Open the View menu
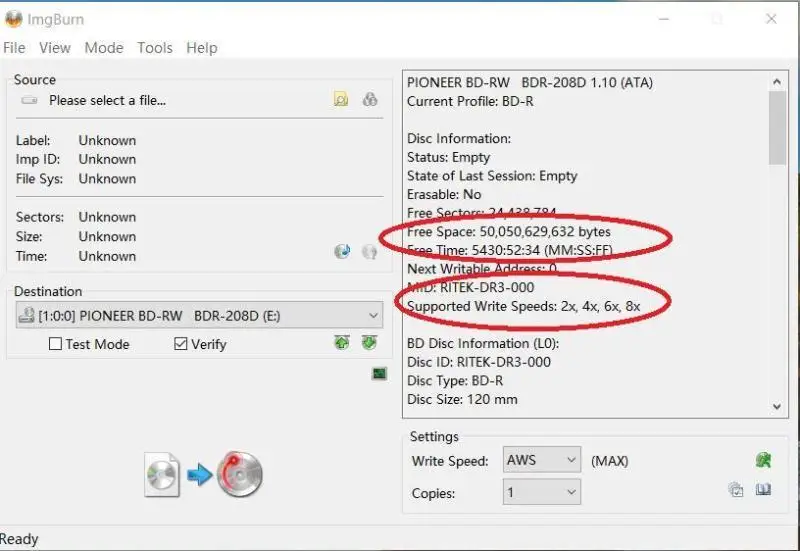Viewport: 800px width, 551px height. coord(55,47)
